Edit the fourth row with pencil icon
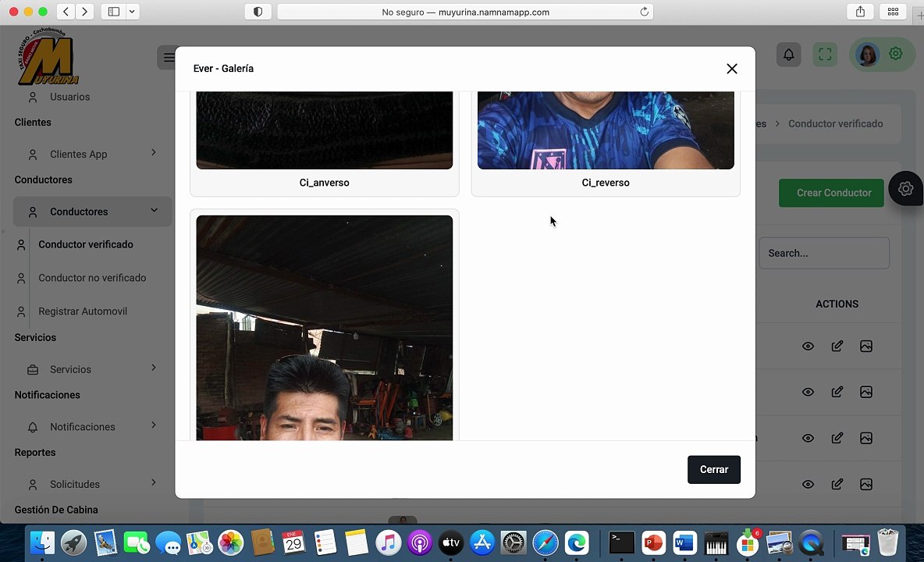 pyautogui.click(x=837, y=484)
